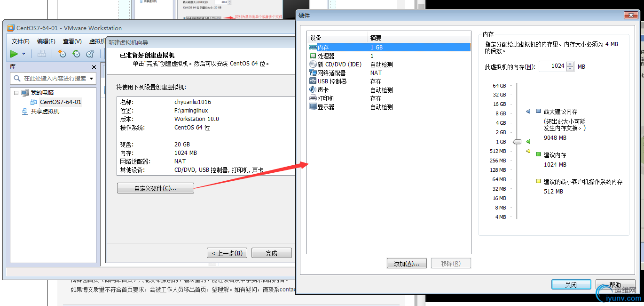Select the 内存 device row
This screenshot has height=306, width=644.
point(389,47)
